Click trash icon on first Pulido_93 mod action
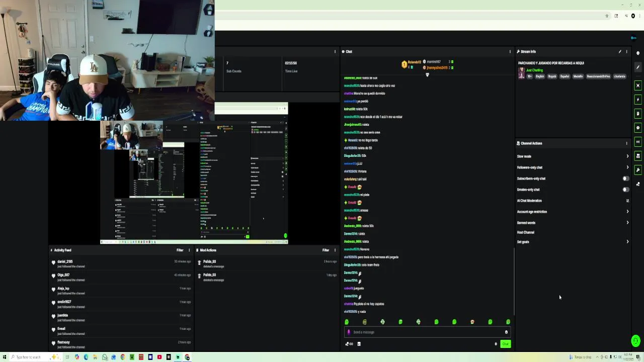 199,262
